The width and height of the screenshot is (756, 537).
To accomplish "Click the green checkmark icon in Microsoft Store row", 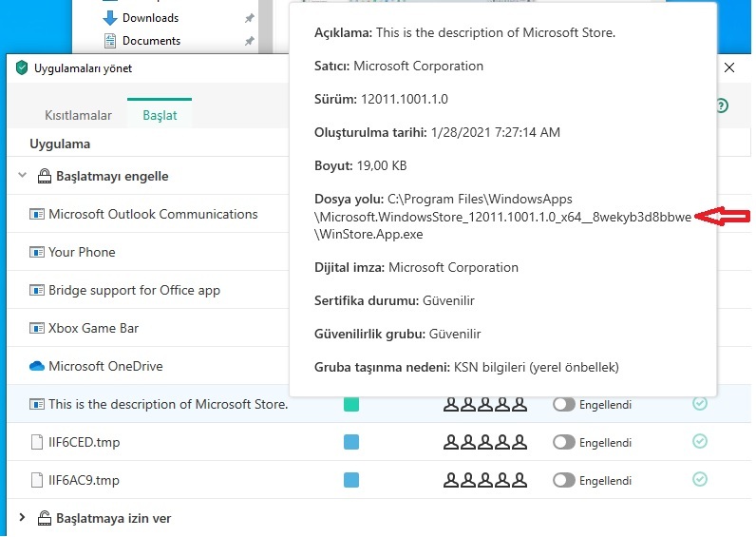I will tap(699, 404).
